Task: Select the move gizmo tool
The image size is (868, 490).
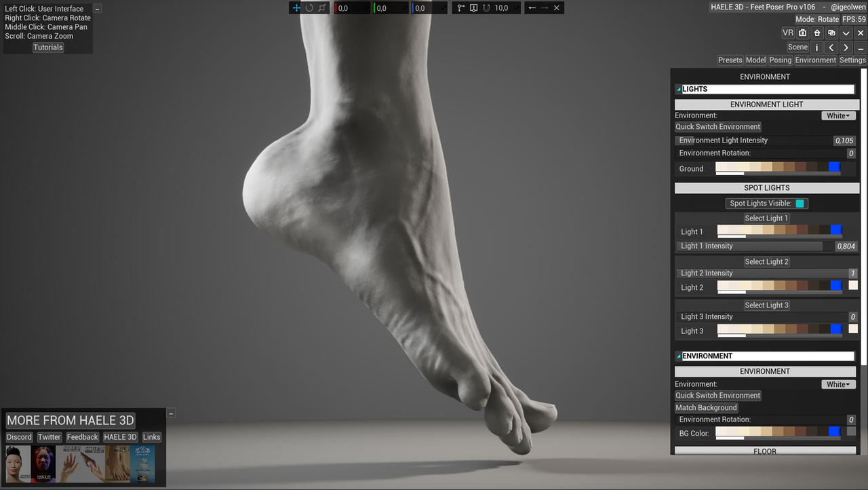Action: [x=296, y=8]
